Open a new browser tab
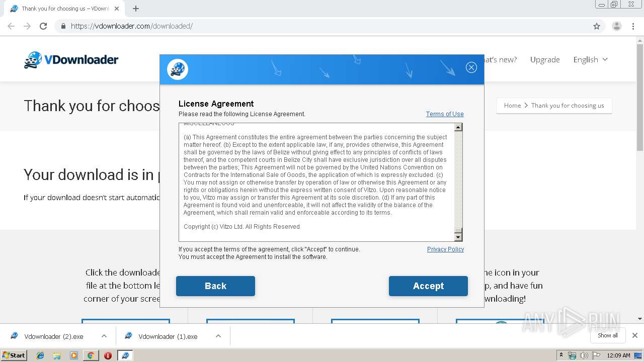Image resolution: width=644 pixels, height=362 pixels. point(136,9)
